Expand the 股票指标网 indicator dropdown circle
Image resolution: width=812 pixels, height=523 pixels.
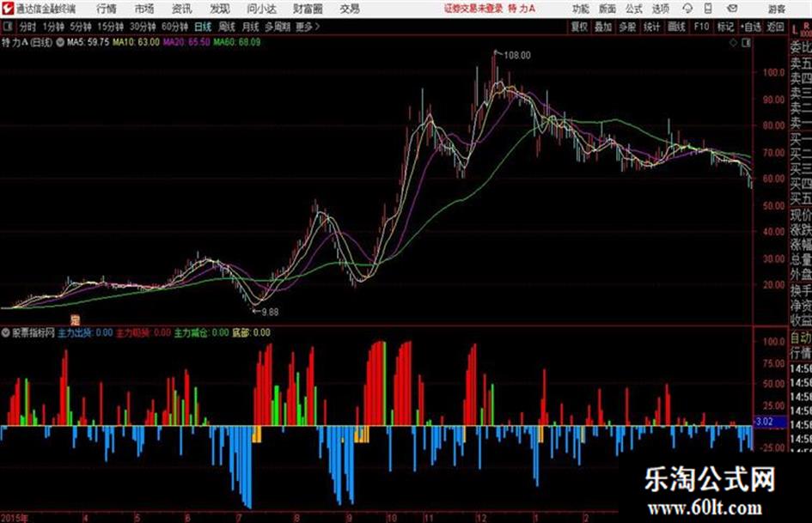tap(5, 333)
